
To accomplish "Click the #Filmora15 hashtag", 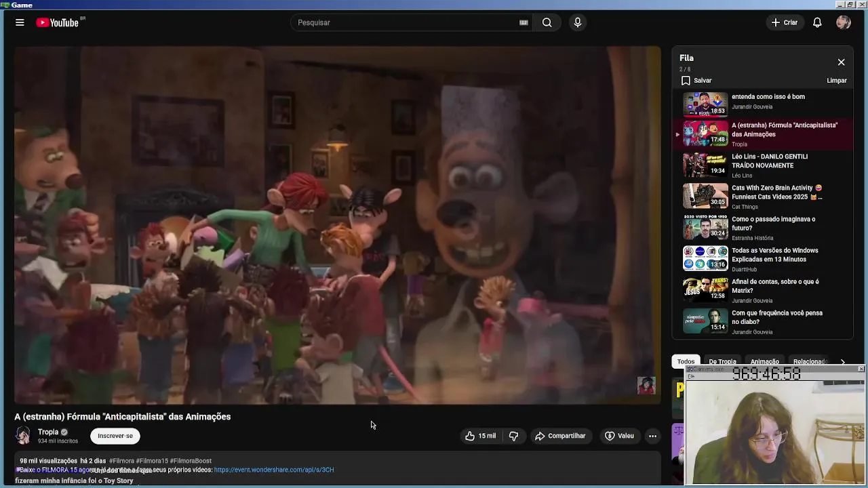I will coord(152,461).
